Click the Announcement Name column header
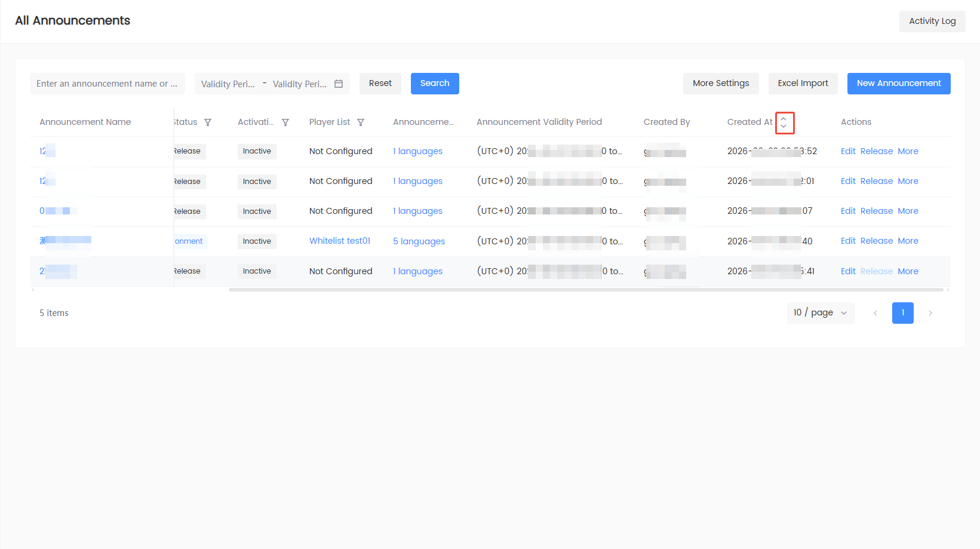The image size is (980, 549). pyautogui.click(x=85, y=122)
